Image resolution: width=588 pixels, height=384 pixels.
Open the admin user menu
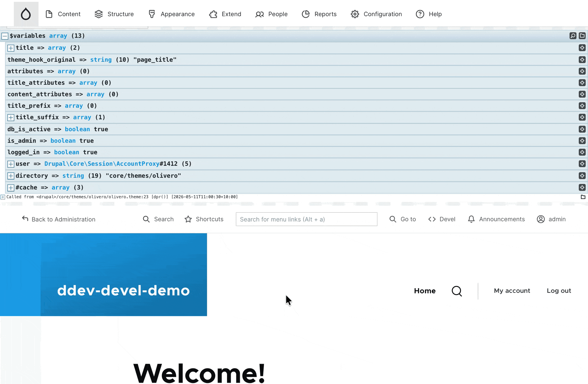tap(551, 219)
